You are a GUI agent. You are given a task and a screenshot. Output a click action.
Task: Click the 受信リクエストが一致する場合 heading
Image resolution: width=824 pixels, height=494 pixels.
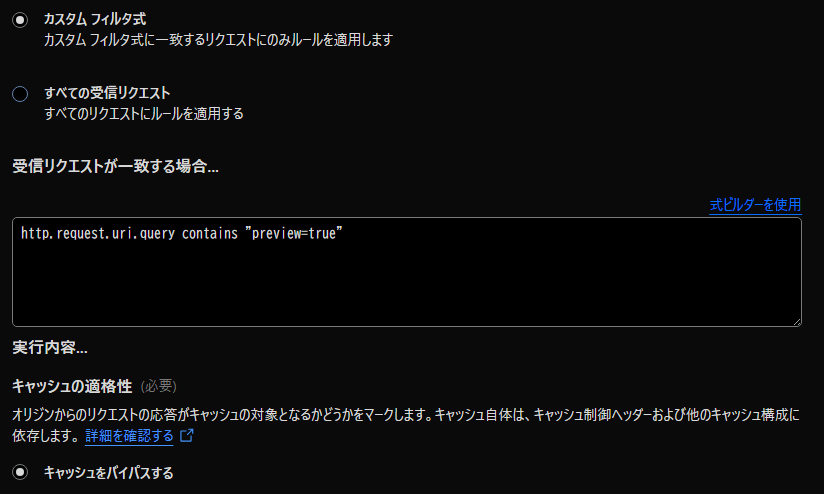(x=116, y=166)
